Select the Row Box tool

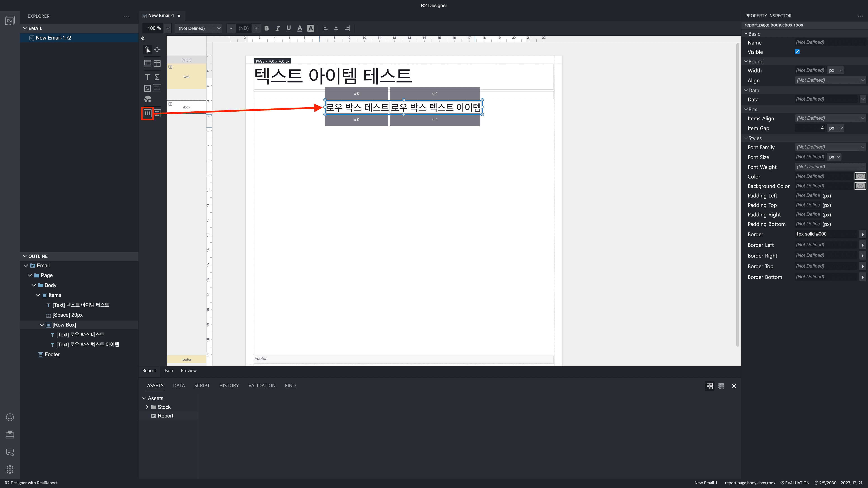[148, 113]
